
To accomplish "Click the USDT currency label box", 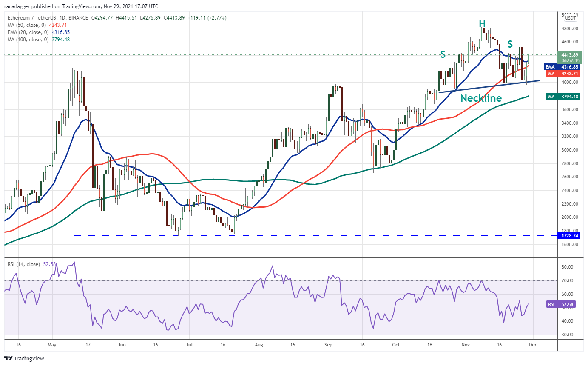I will 570,17.
